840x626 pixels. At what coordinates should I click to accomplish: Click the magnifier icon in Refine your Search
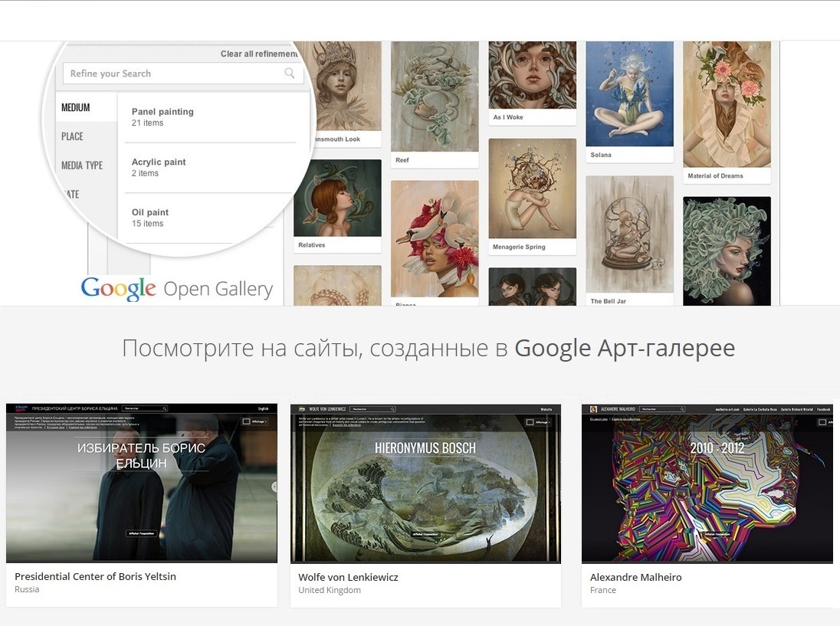[x=289, y=74]
